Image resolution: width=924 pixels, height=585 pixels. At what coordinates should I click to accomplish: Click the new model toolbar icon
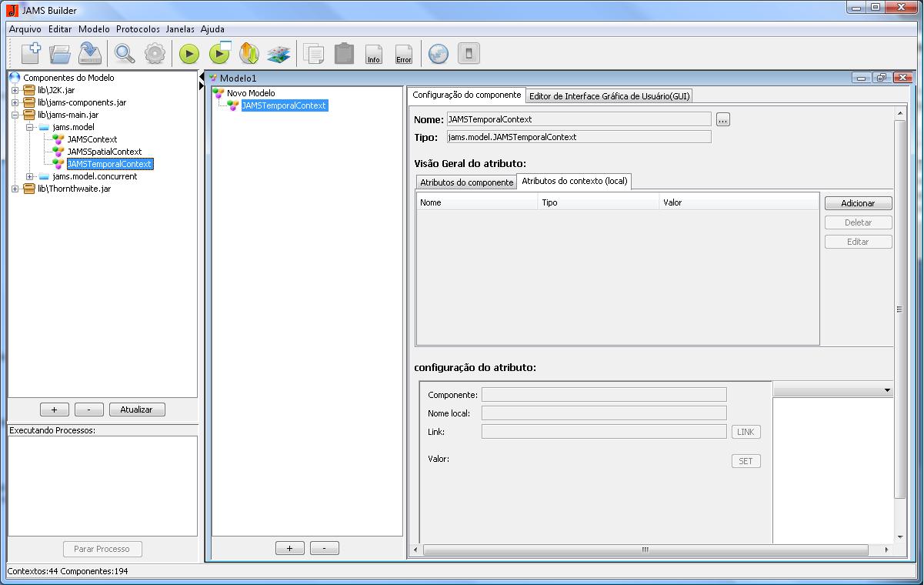coord(31,53)
